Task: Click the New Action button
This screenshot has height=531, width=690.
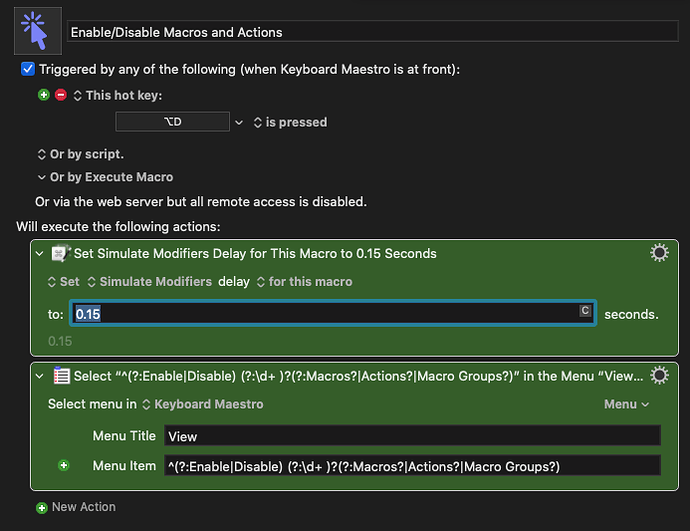Action: (76, 507)
